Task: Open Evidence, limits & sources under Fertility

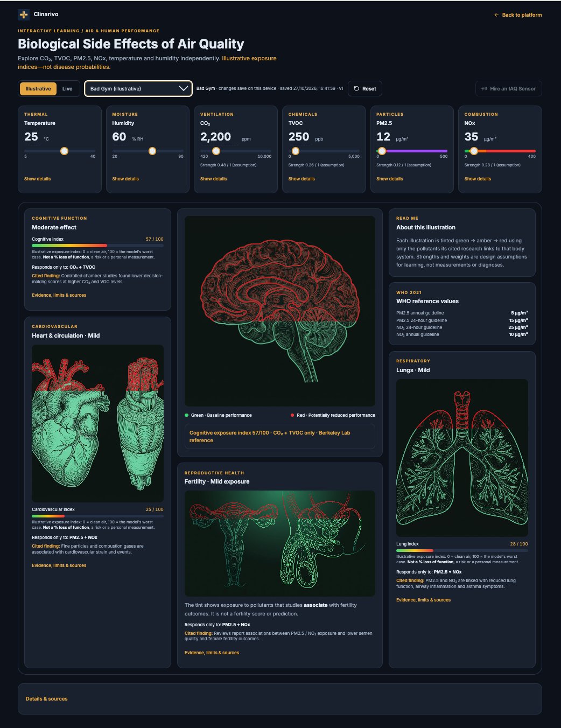Action: point(212,653)
